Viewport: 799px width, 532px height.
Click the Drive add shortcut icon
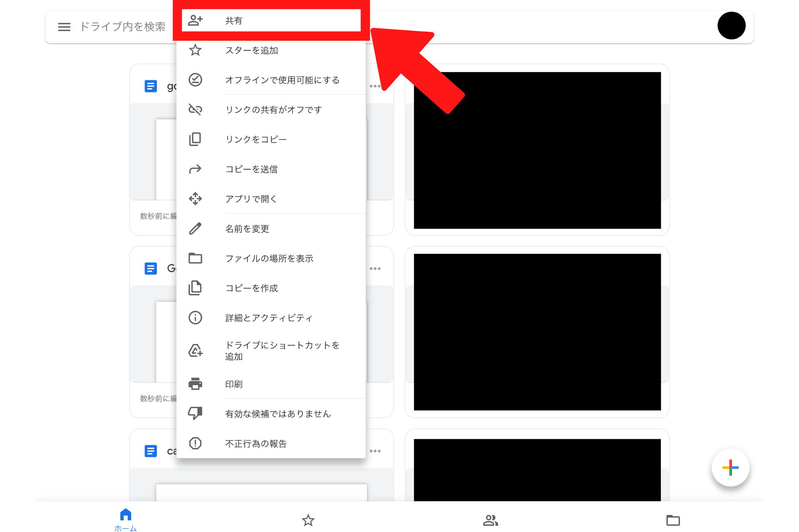195,350
